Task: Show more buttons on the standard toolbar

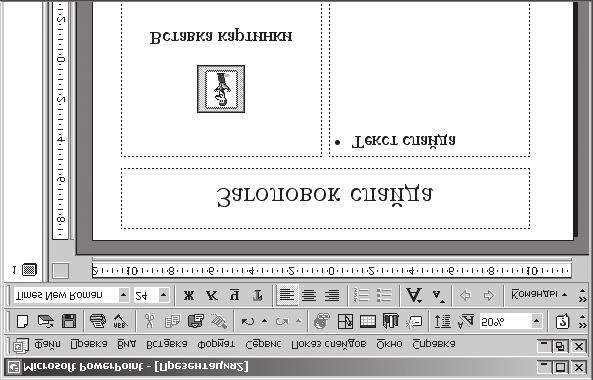Action: pos(582,322)
